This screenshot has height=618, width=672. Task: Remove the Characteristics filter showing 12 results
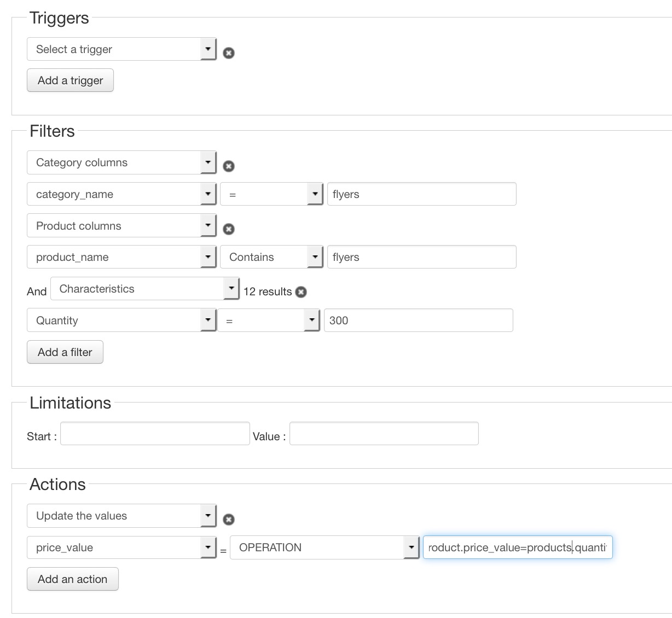tap(301, 292)
